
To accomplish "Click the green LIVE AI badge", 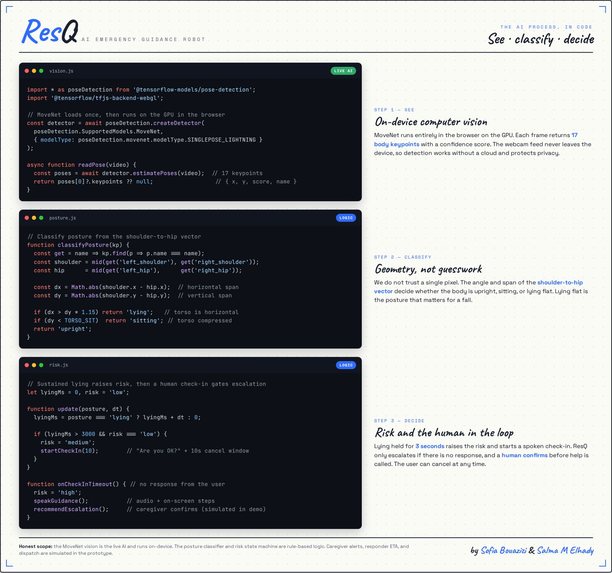I will pyautogui.click(x=343, y=71).
